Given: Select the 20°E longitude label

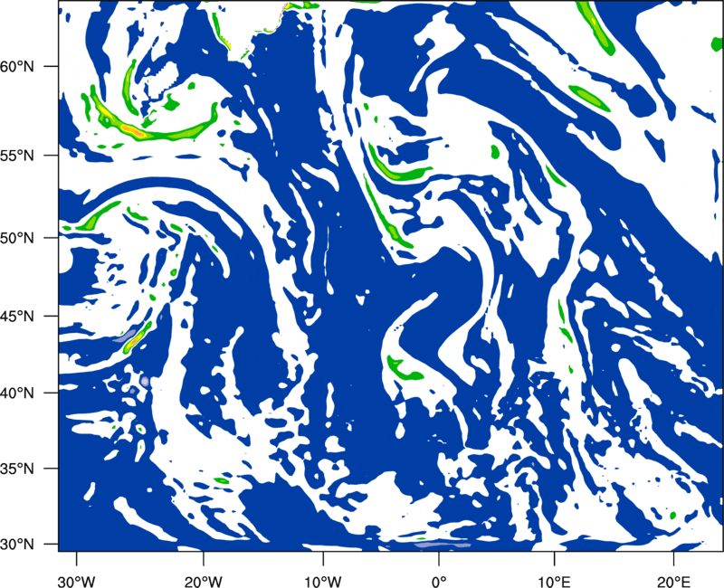Looking at the screenshot, I should (672, 582).
